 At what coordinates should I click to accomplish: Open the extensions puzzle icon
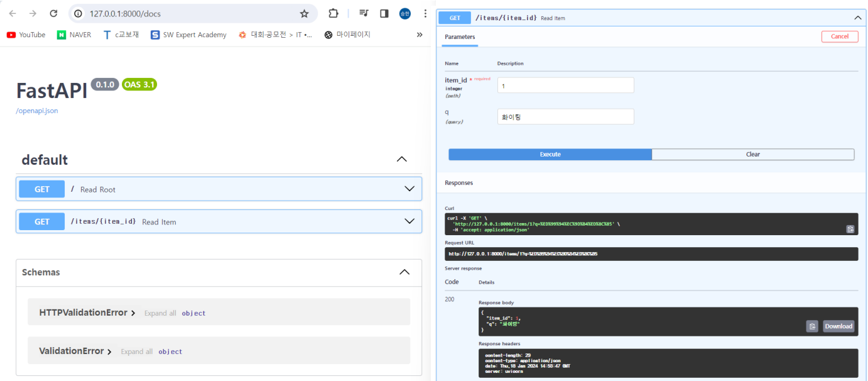pos(334,13)
